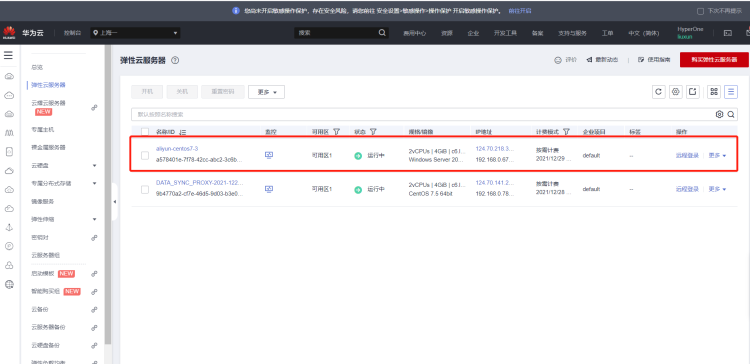Click 远程登录 for DATA_SYNC_PROXY server
Image resolution: width=750 pixels, height=364 pixels.
[687, 189]
